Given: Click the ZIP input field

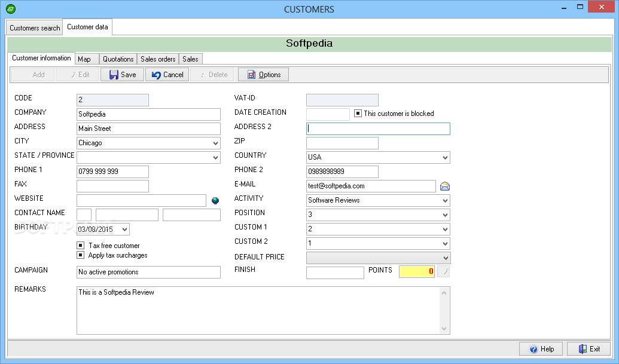Looking at the screenshot, I should [x=342, y=143].
